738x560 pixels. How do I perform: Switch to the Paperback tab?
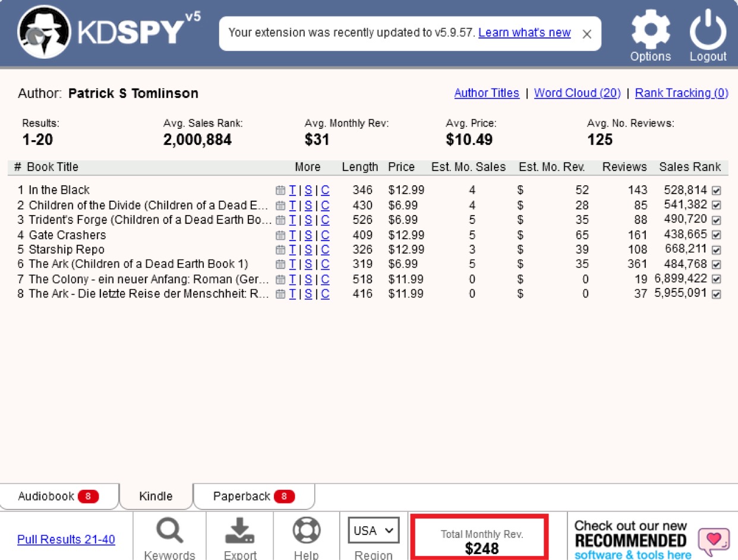pyautogui.click(x=254, y=496)
